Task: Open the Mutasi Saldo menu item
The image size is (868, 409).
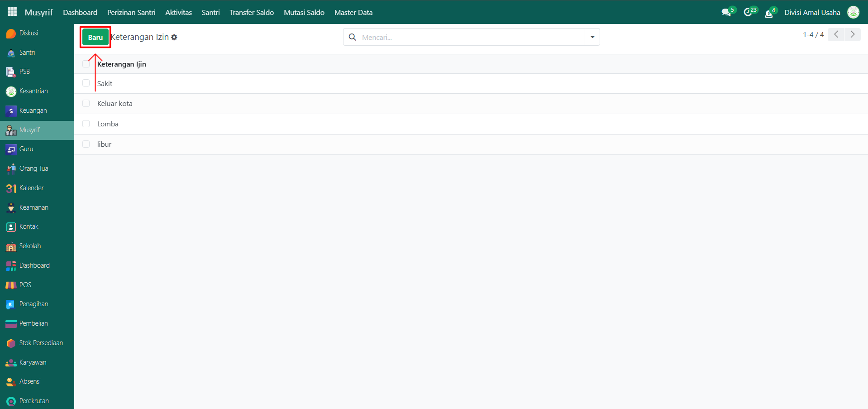Action: point(304,12)
